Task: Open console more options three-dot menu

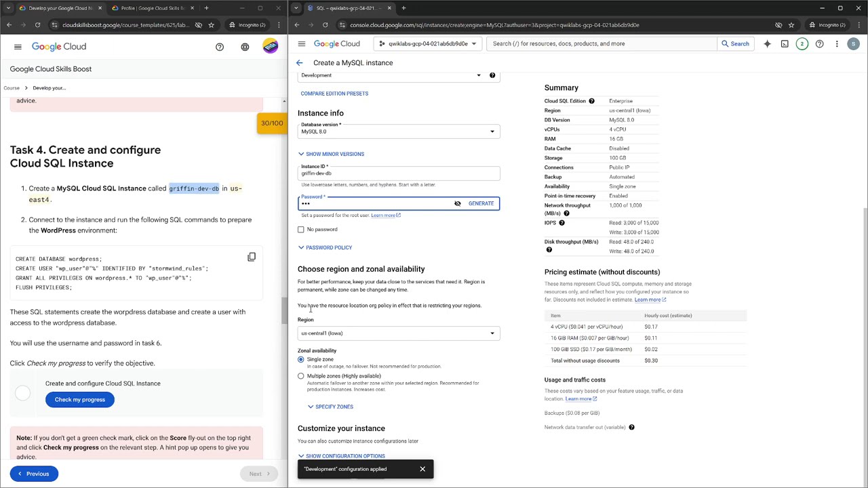Action: [x=837, y=43]
